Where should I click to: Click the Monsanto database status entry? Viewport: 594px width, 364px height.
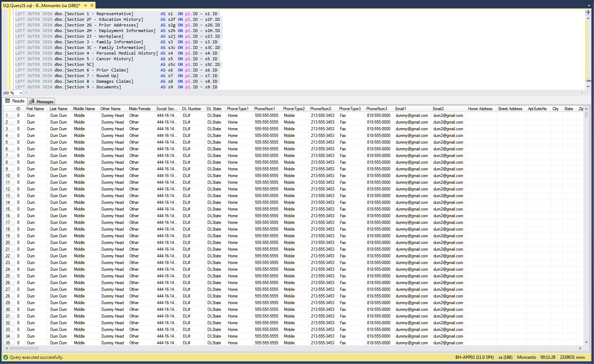click(526, 357)
